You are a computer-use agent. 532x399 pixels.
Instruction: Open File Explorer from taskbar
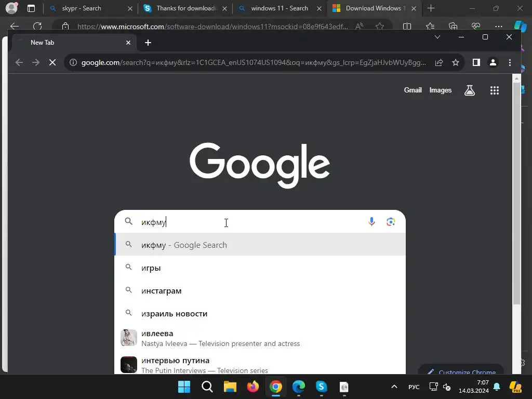230,387
